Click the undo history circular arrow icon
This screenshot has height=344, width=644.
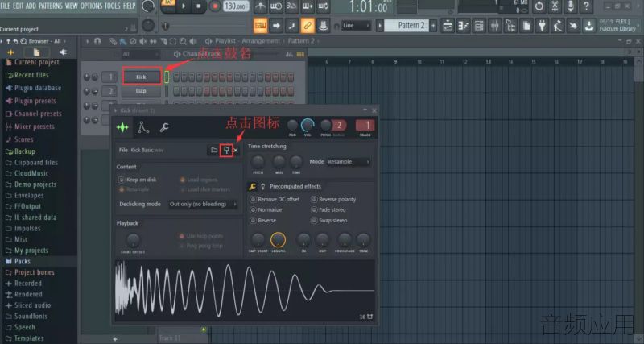point(539,6)
